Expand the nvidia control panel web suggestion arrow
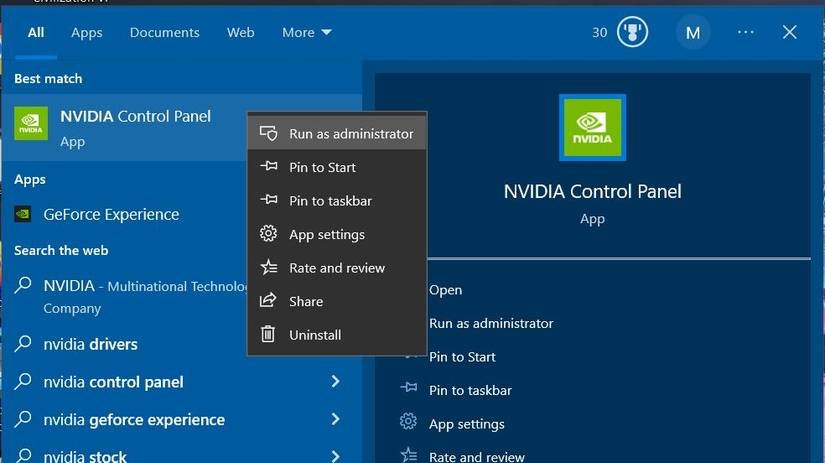Viewport: 825px width, 463px height. click(335, 382)
